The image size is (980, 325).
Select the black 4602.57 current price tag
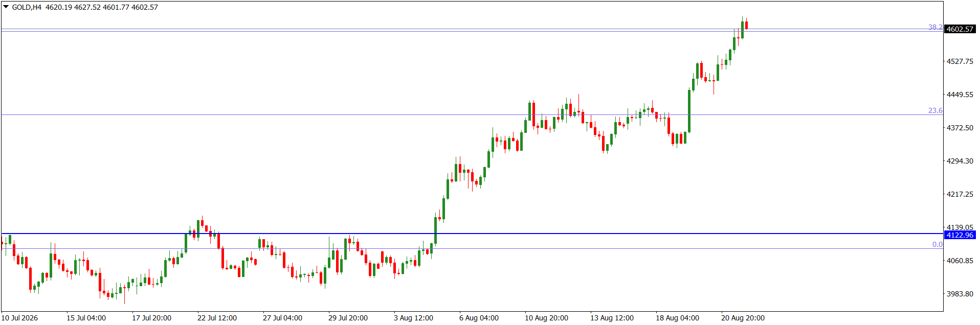pos(960,29)
